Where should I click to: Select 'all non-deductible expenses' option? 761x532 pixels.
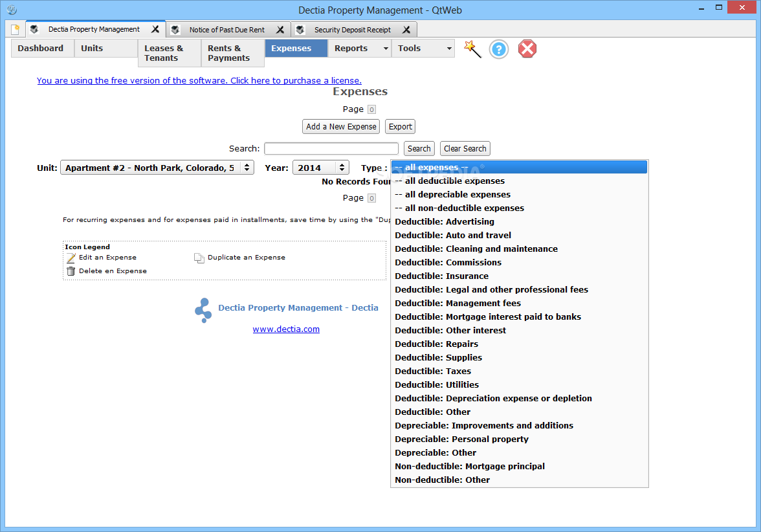coord(519,208)
